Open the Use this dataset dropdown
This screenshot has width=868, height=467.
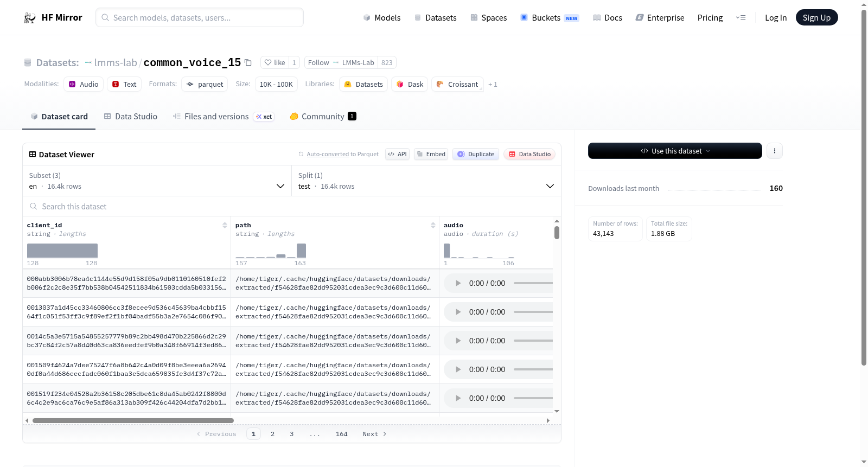[675, 151]
